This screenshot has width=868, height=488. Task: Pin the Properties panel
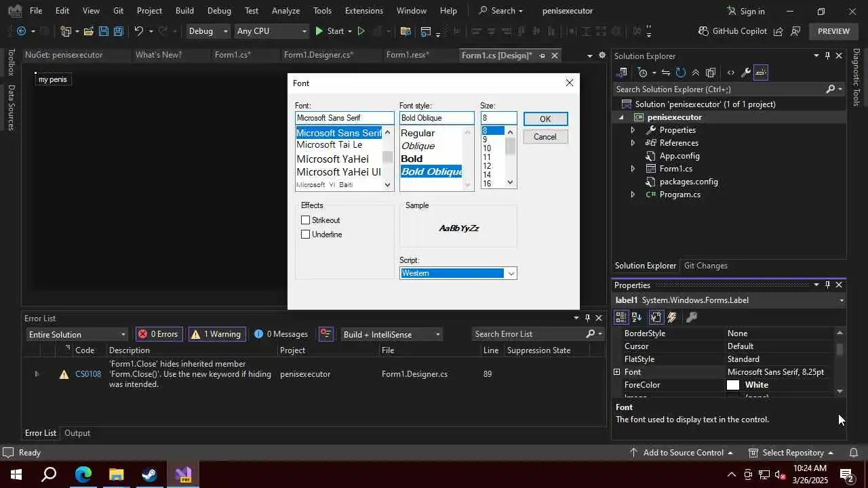tap(827, 285)
